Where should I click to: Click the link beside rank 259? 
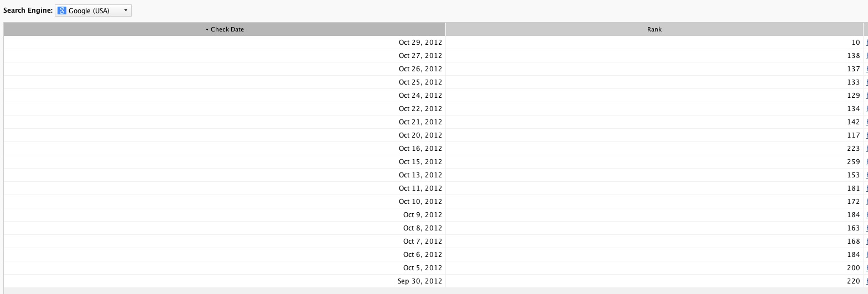point(866,162)
